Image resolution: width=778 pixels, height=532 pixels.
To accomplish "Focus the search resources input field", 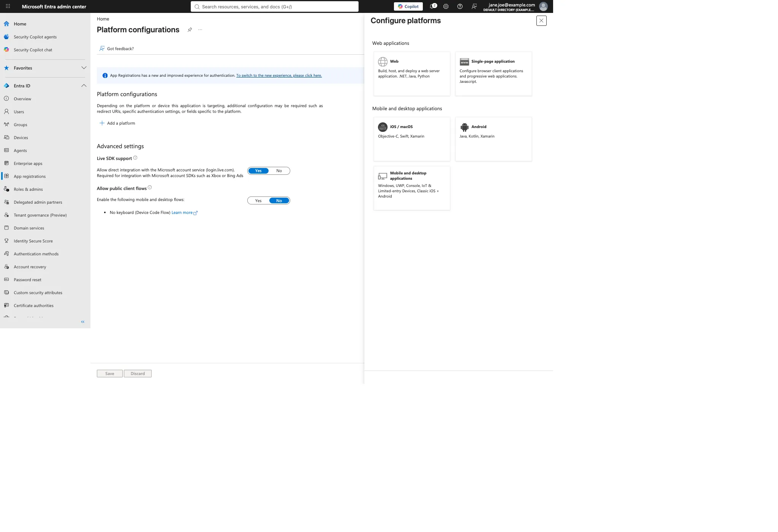I will point(274,6).
